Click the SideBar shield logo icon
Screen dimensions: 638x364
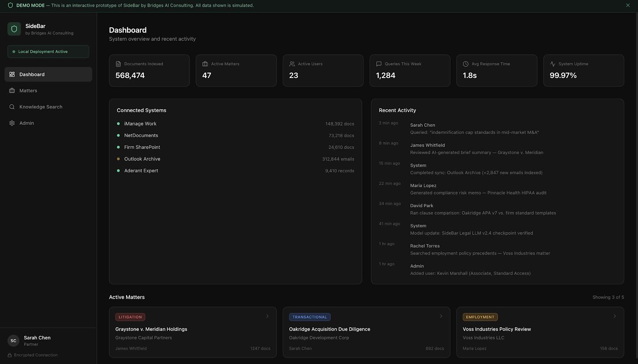[14, 29]
